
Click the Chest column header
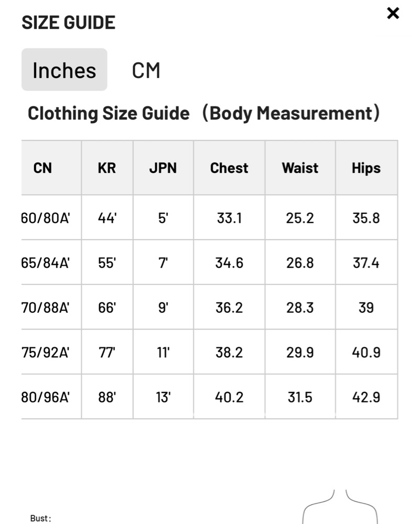229,168
